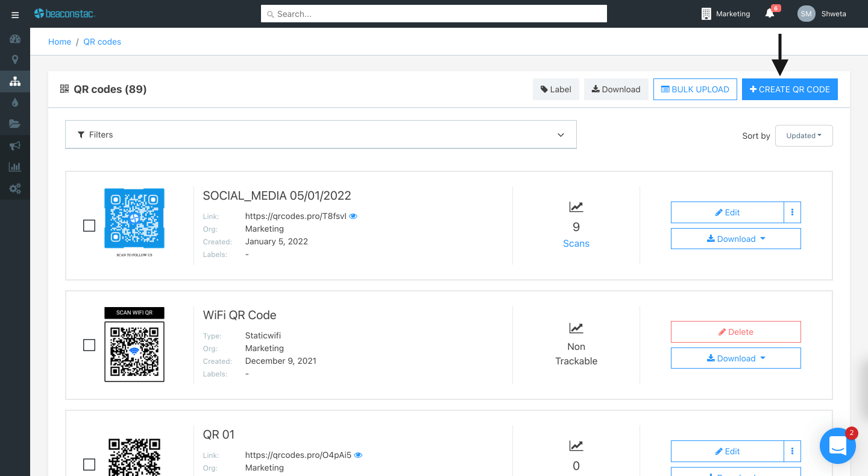
Task: Open the dashboard gauge sidebar icon
Action: [15, 39]
